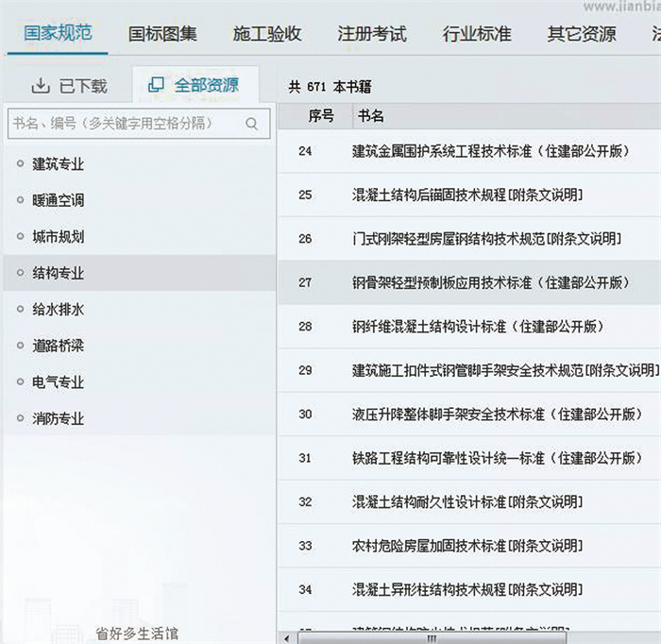Viewport: 661px width, 644px height.
Task: Switch to the 国标图集 tab
Action: pyautogui.click(x=162, y=34)
